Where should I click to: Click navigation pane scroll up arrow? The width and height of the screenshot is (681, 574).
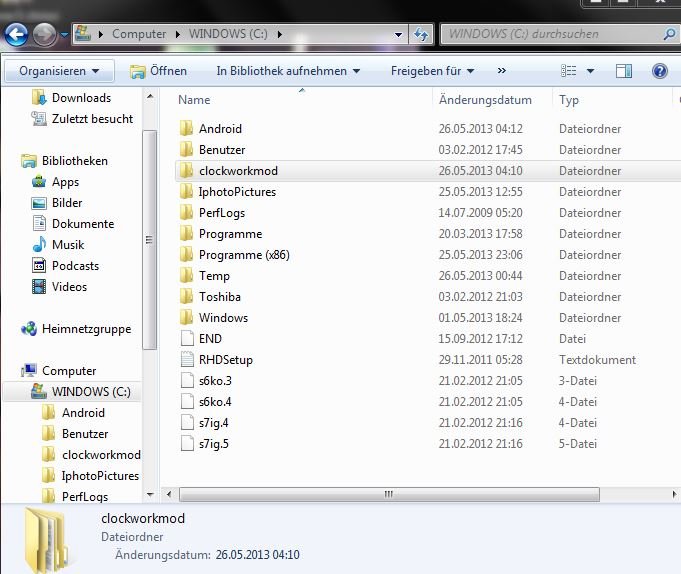150,96
